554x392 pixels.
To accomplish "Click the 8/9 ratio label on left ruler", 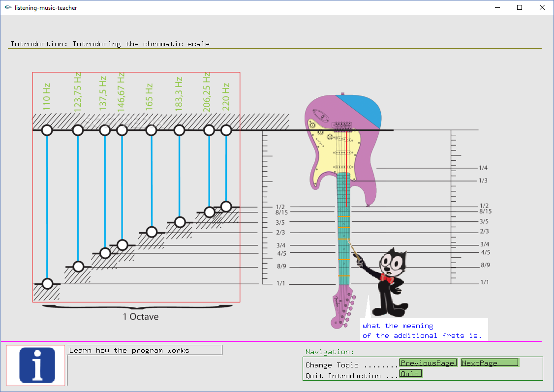I will [x=281, y=266].
